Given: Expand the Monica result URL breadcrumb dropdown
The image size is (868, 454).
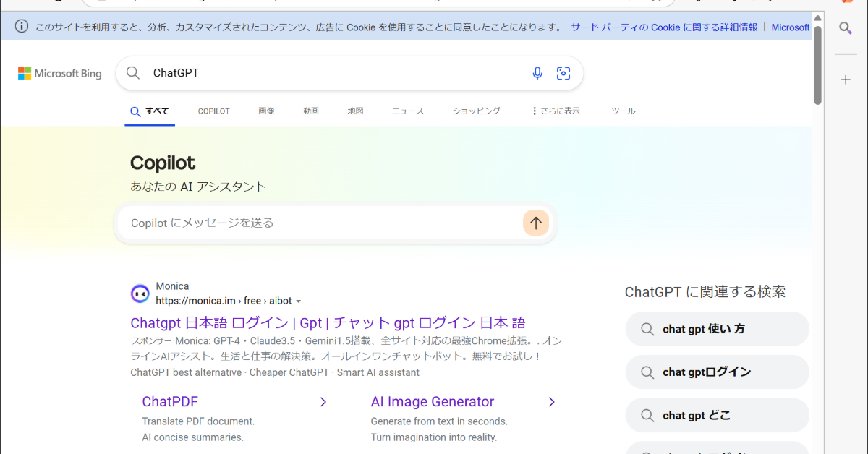Looking at the screenshot, I should [299, 301].
